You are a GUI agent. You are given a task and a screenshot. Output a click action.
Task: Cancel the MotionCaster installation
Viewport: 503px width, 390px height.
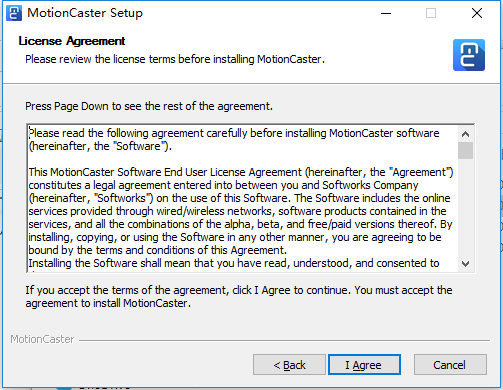[450, 365]
